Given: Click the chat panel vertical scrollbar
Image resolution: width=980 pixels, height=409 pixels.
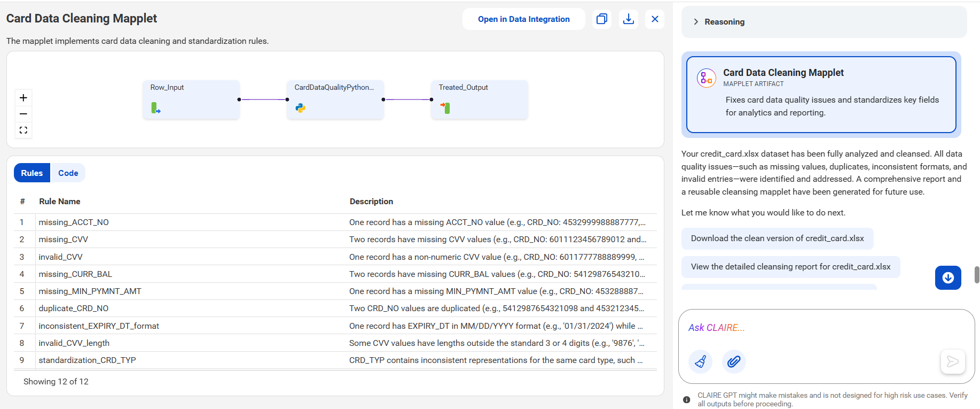Looking at the screenshot, I should 977,275.
